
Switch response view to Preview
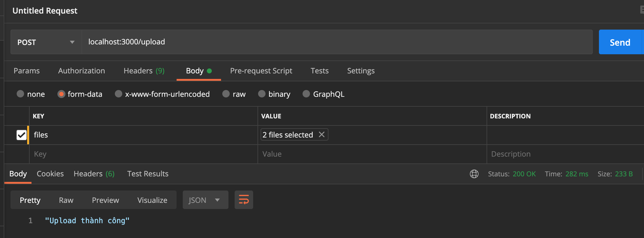tap(105, 200)
